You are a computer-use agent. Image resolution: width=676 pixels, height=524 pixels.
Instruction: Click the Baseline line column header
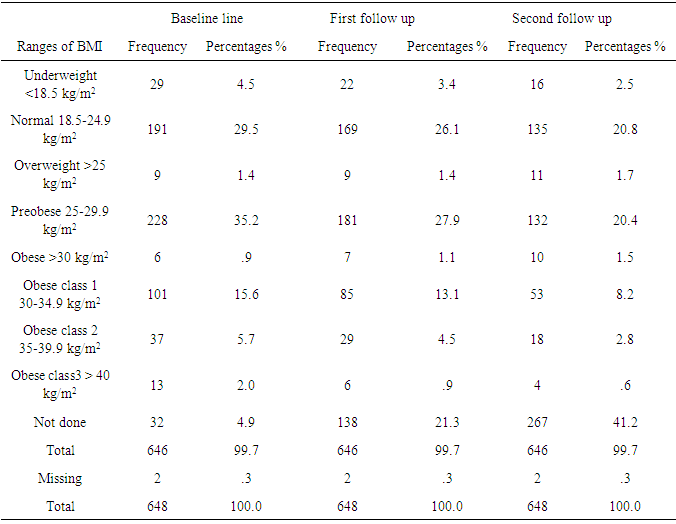coord(206,18)
